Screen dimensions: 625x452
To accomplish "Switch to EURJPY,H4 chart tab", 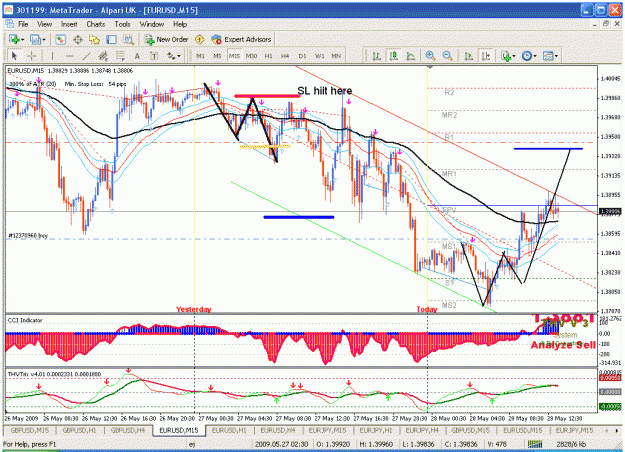I will point(422,430).
